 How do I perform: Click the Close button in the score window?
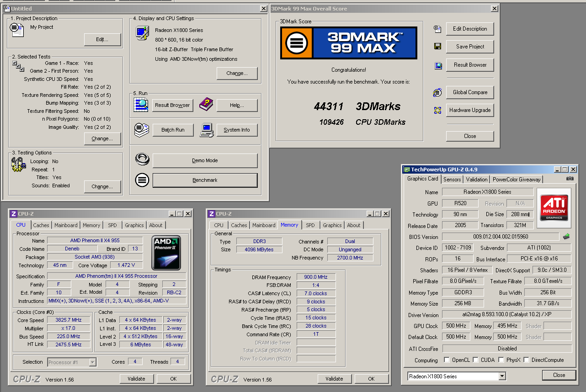[470, 136]
